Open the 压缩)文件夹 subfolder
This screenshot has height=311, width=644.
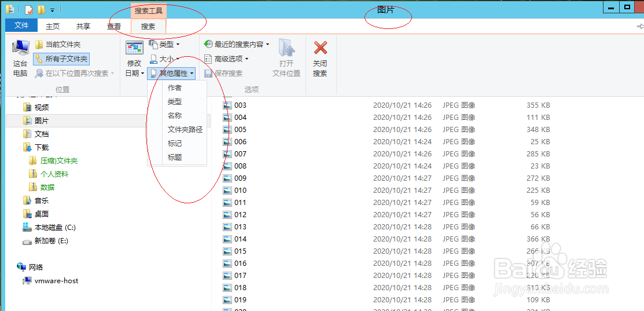pyautogui.click(x=54, y=160)
